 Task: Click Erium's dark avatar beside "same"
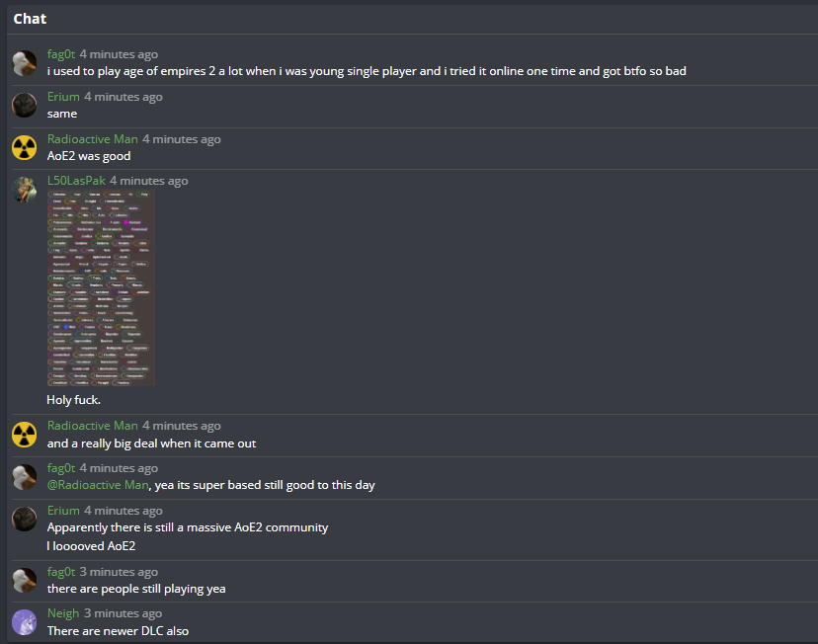click(x=25, y=105)
